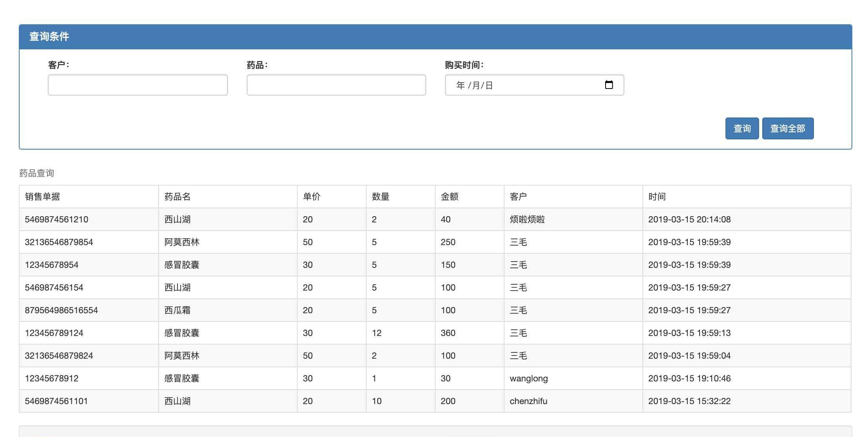Select receipt number 12345678912
Screen dimensions: 868x437
(51, 378)
